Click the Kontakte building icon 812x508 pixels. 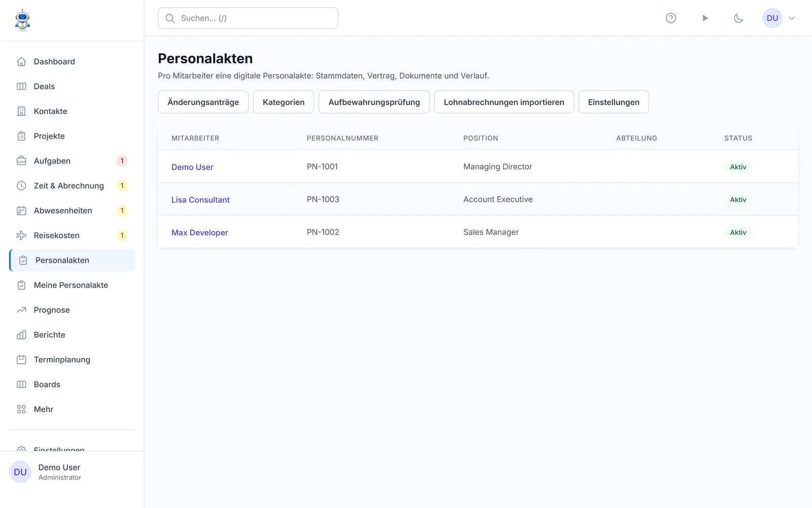pyautogui.click(x=21, y=111)
